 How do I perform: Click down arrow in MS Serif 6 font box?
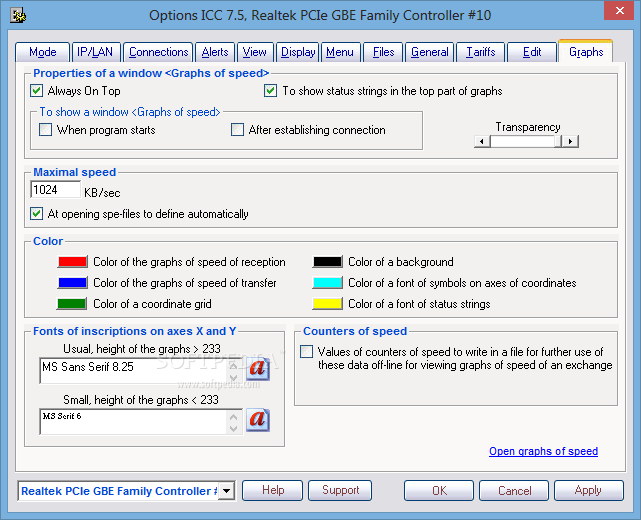233,428
